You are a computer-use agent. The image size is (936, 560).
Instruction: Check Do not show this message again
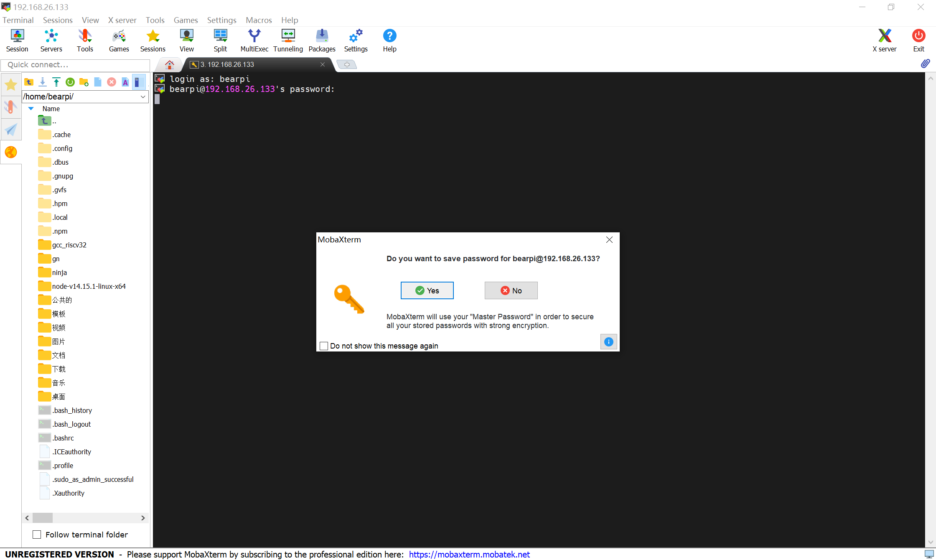click(x=324, y=346)
